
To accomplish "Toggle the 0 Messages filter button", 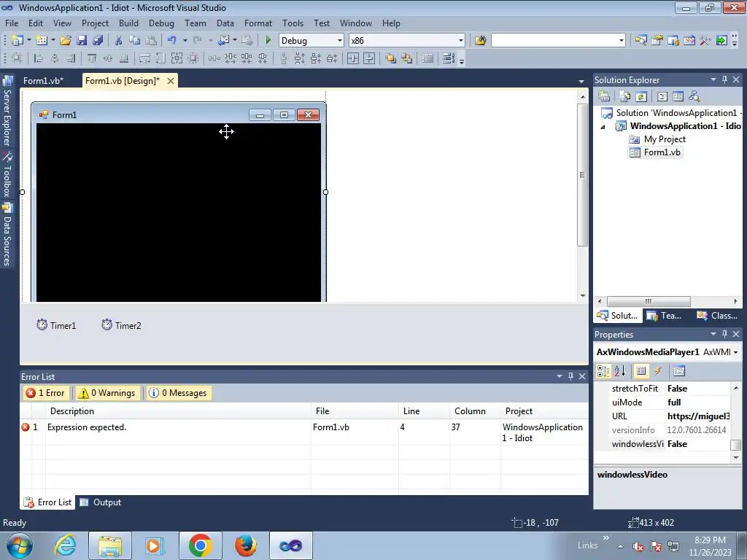I will [179, 393].
